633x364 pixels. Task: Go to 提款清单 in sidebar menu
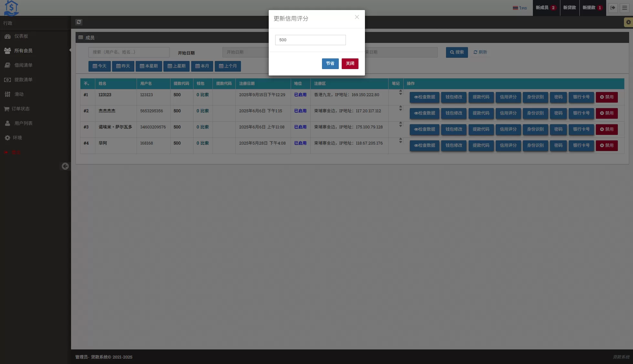[23, 80]
